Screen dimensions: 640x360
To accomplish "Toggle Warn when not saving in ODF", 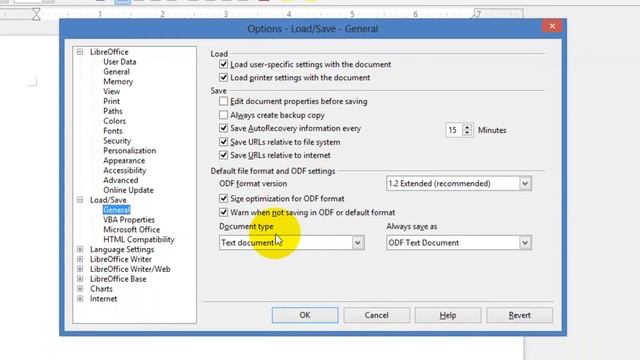I will pyautogui.click(x=223, y=212).
